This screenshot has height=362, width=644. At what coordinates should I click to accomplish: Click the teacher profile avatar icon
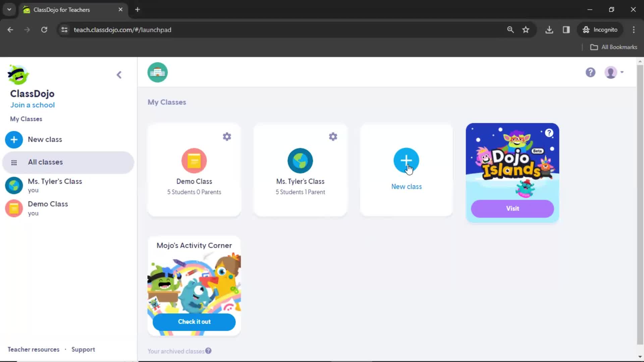[x=611, y=72]
